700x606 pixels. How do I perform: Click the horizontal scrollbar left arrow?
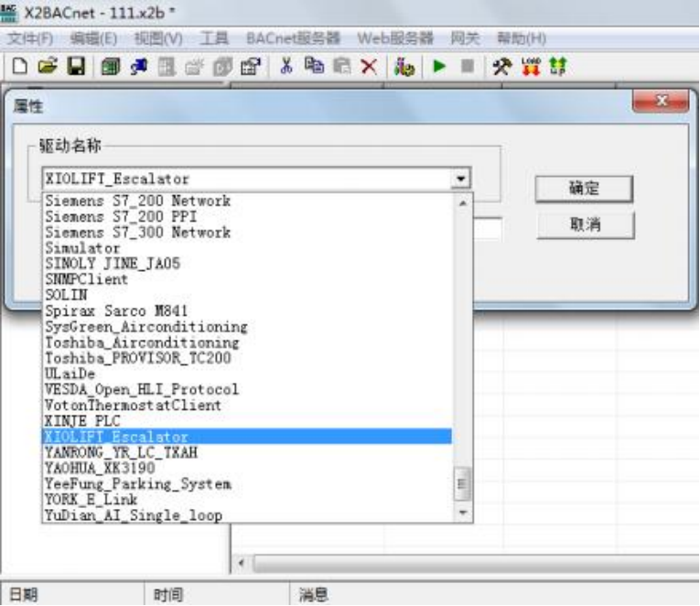[242, 562]
